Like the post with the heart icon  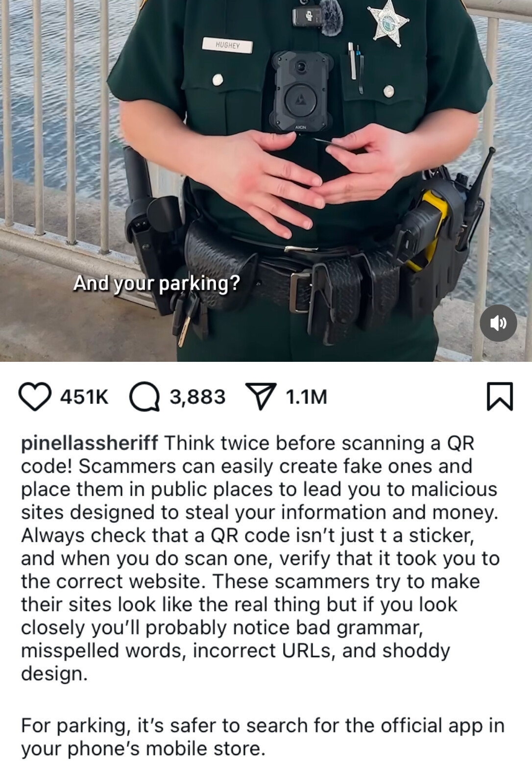point(35,397)
